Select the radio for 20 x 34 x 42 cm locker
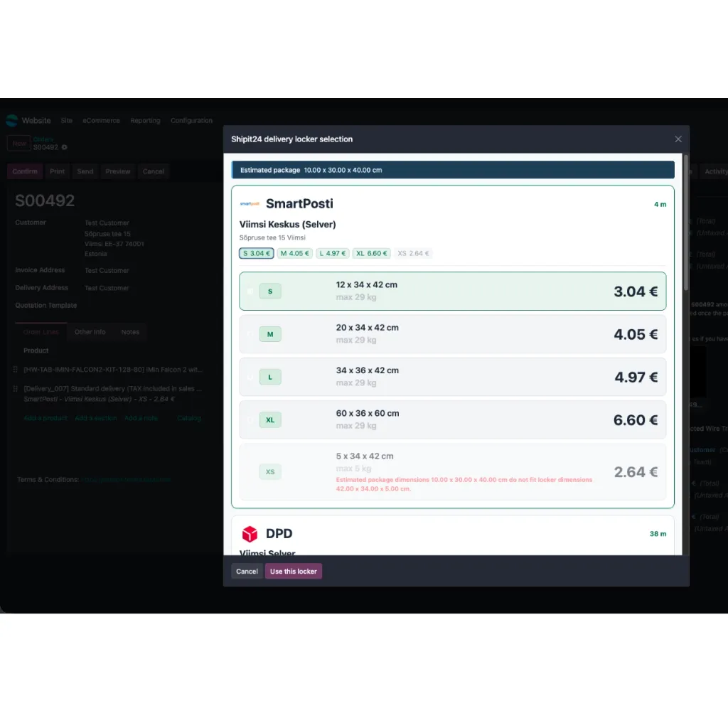The image size is (728, 728). point(250,334)
